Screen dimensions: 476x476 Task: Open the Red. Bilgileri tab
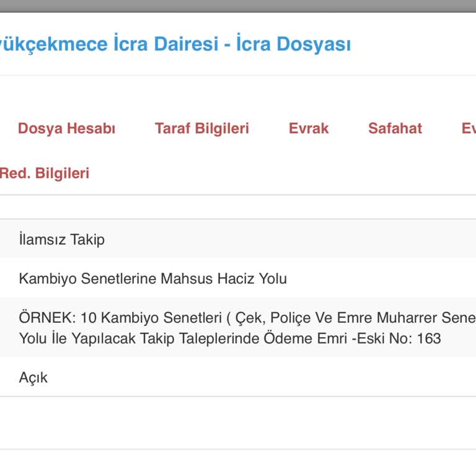pos(45,173)
